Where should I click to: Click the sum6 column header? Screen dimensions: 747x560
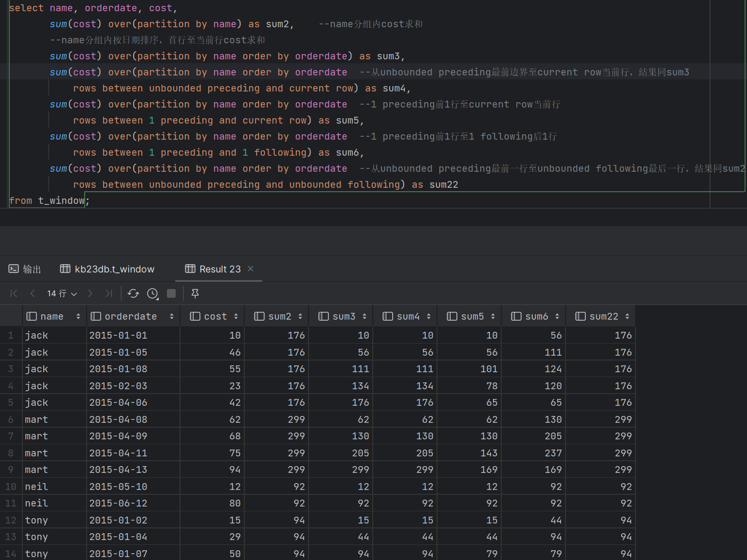536,316
